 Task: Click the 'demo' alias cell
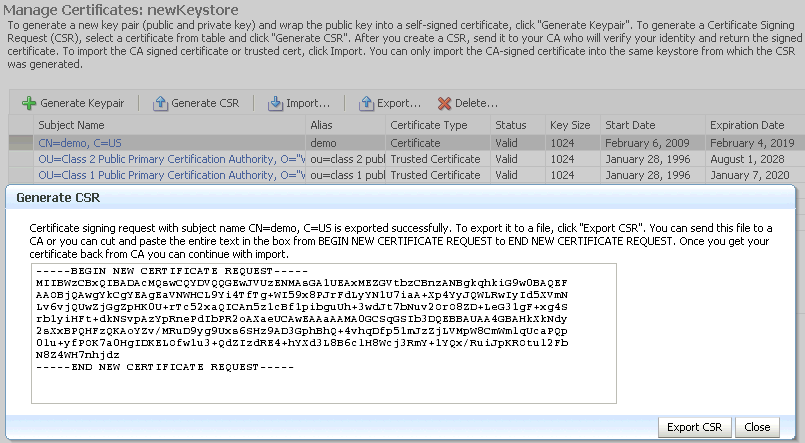pyautogui.click(x=346, y=143)
